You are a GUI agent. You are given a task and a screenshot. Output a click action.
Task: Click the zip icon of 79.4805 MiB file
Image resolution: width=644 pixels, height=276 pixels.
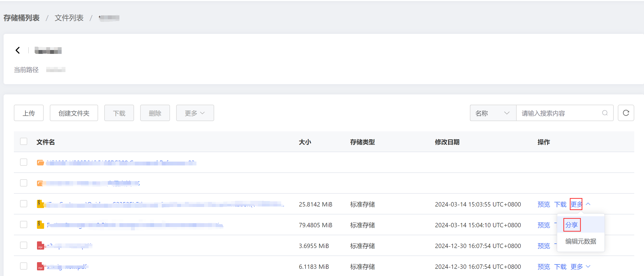coord(40,225)
